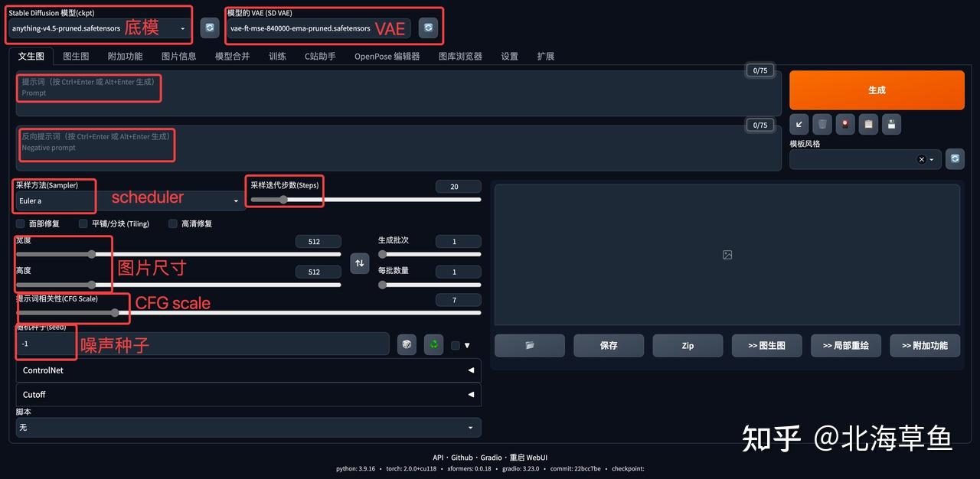The width and height of the screenshot is (980, 479).
Task: Open the Sampler method dropdown
Action: coord(129,200)
